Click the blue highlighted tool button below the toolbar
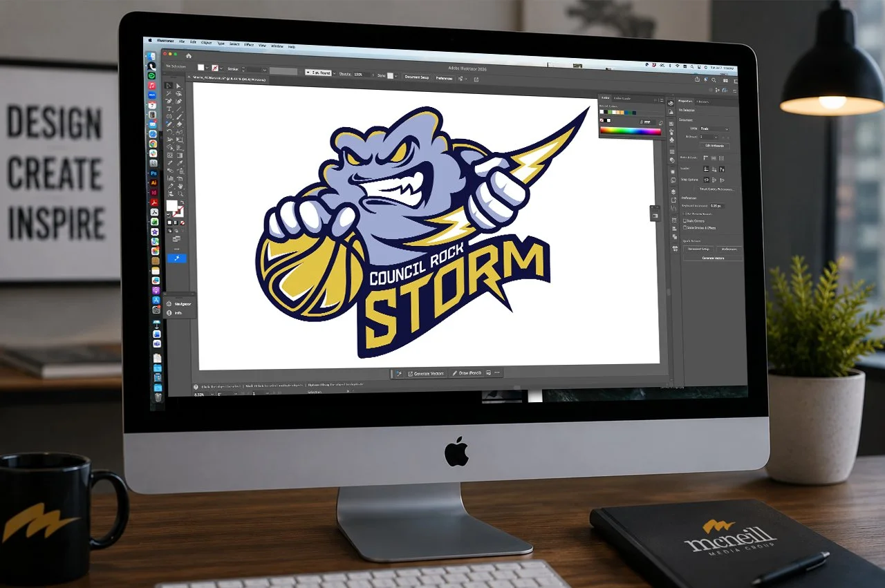885x588 pixels. pyautogui.click(x=177, y=258)
